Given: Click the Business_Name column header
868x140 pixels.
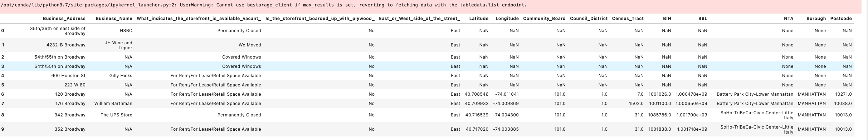Looking at the screenshot, I should click(x=114, y=19).
